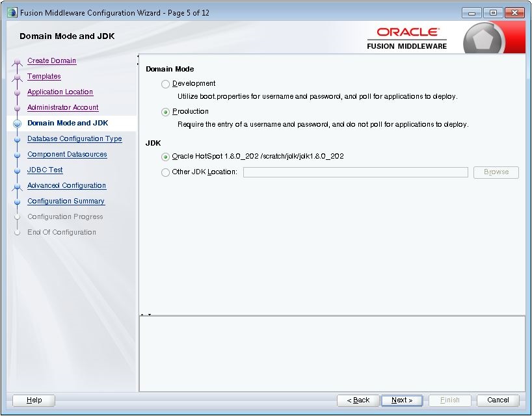The width and height of the screenshot is (532, 416).
Task: Click the JDK section heading
Action: click(153, 143)
